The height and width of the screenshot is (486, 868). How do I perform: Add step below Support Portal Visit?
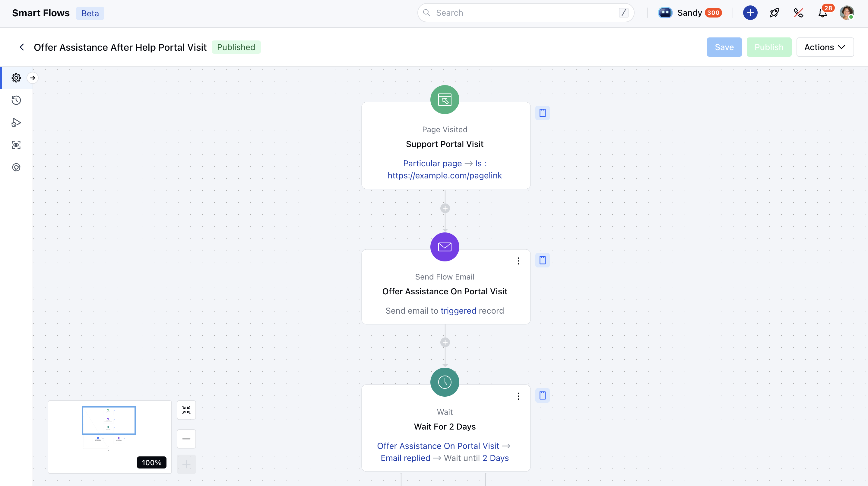[445, 208]
